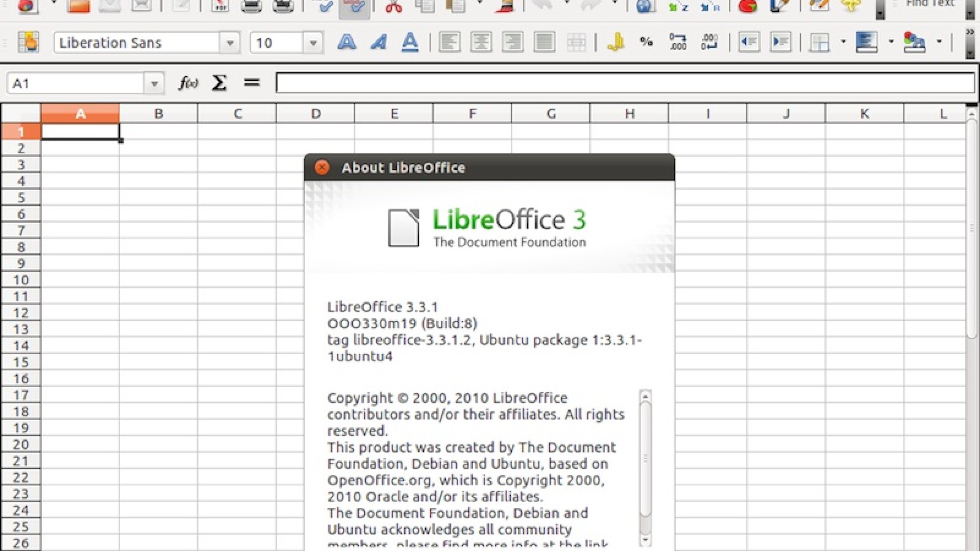Viewport: 980px width, 551px height.
Task: Open the Function Wizard
Action: click(188, 83)
